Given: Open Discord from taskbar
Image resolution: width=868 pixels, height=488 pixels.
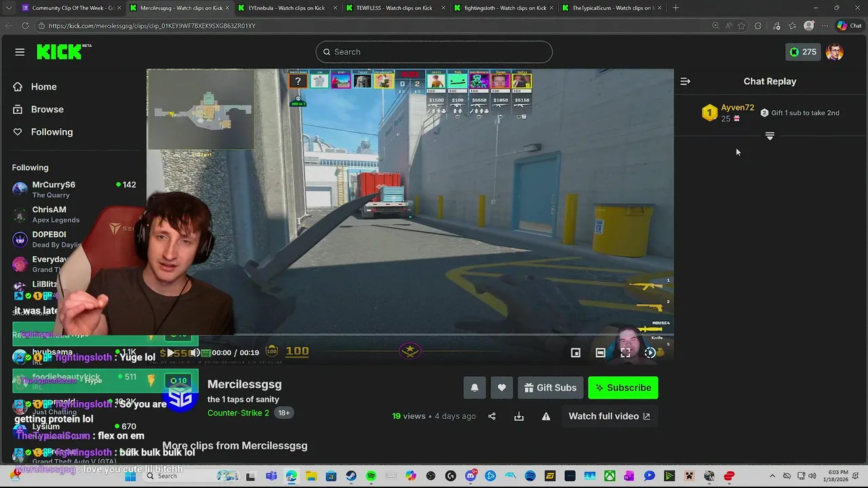Looking at the screenshot, I should [x=471, y=476].
